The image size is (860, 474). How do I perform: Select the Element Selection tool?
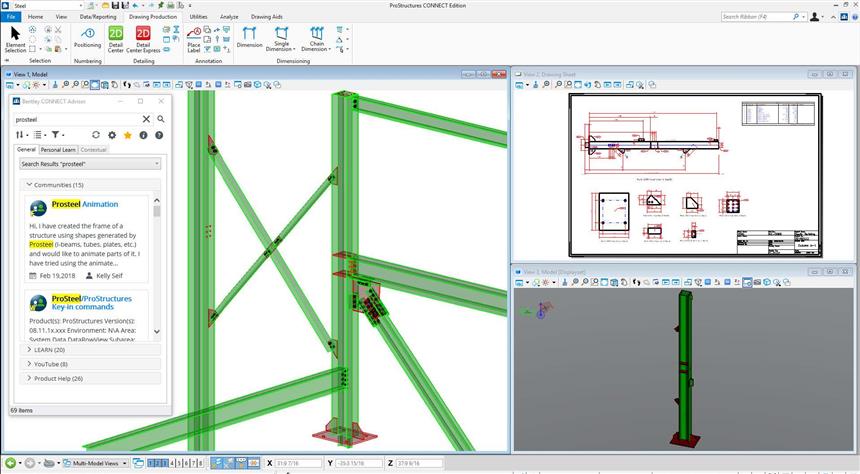click(15, 38)
